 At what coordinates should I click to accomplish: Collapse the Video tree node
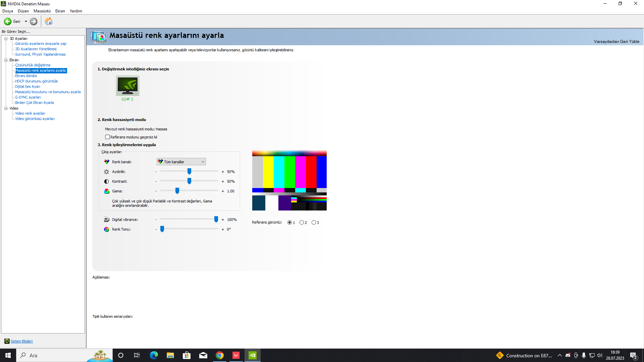6,108
